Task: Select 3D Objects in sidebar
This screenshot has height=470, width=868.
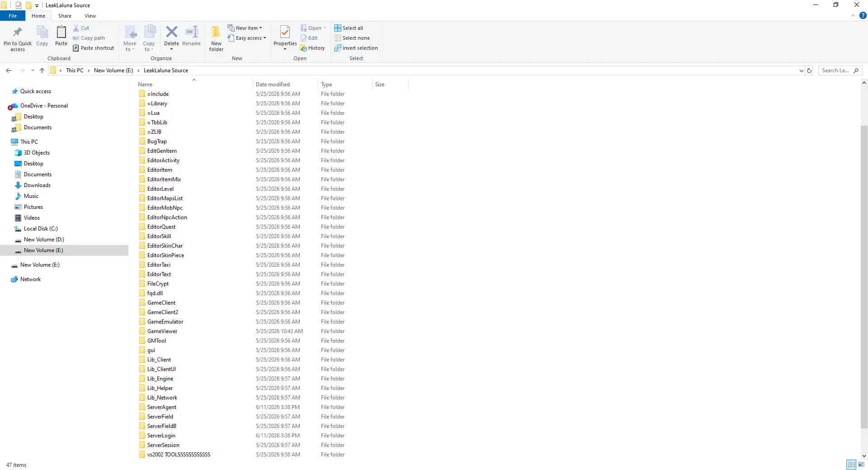Action: coord(37,153)
